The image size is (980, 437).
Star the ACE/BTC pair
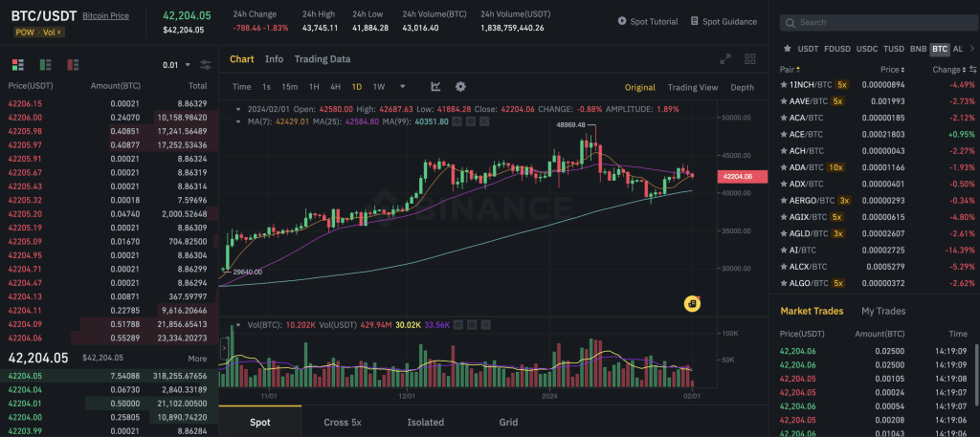(x=784, y=134)
